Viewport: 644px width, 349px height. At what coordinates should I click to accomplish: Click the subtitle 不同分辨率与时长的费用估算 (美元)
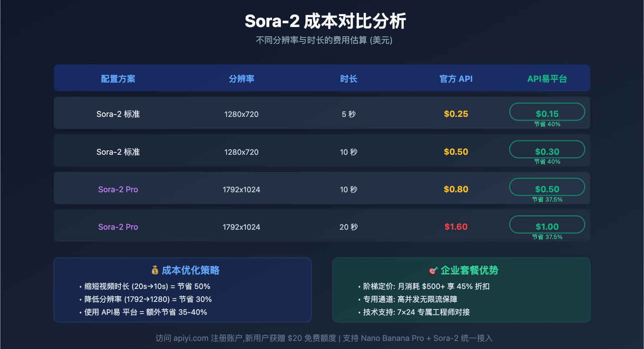coord(324,40)
